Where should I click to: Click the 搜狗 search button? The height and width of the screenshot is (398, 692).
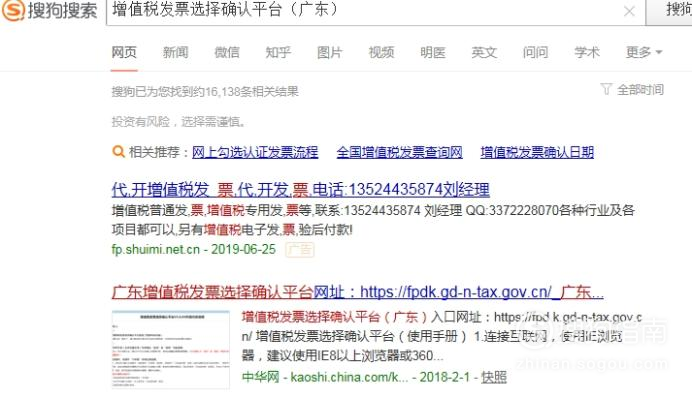point(669,11)
